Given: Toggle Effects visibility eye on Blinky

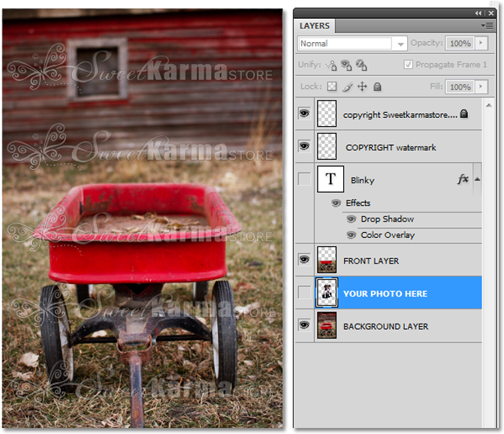Looking at the screenshot, I should tap(336, 203).
